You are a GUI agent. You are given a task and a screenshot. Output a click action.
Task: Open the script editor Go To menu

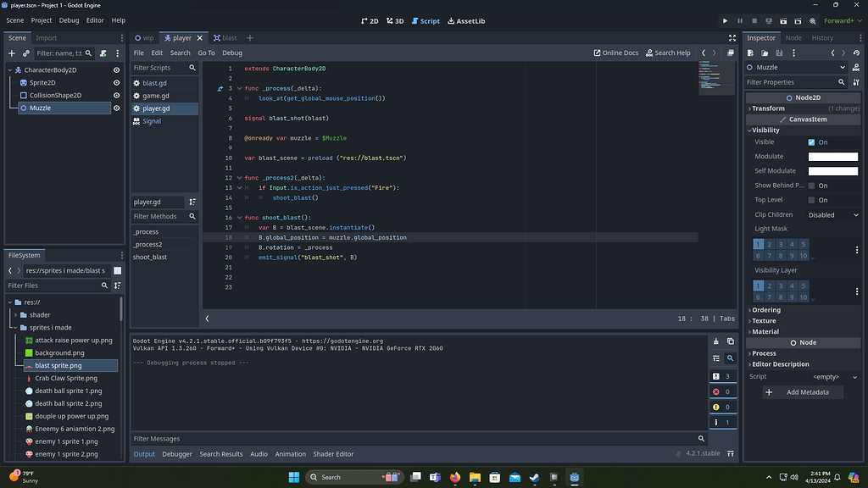coord(206,53)
